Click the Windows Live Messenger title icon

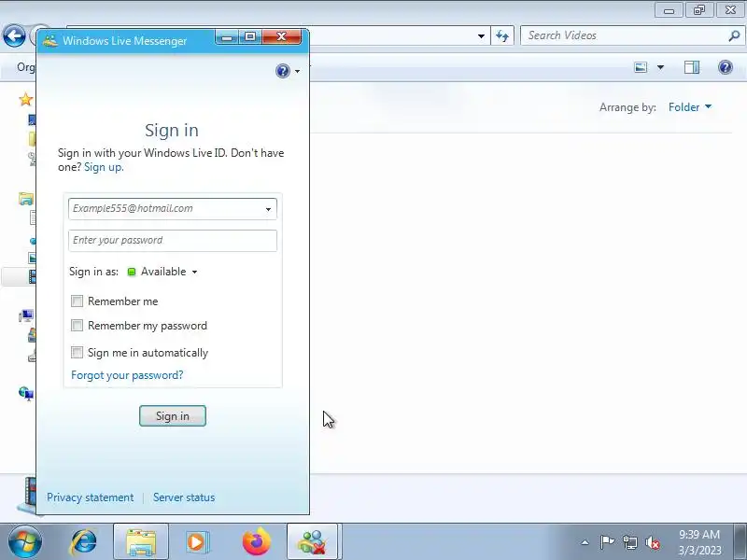tap(50, 41)
